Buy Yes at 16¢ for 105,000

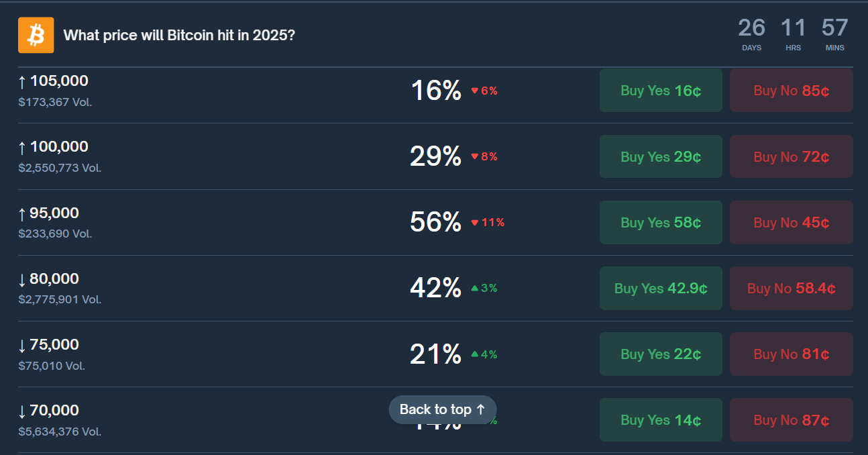[660, 90]
